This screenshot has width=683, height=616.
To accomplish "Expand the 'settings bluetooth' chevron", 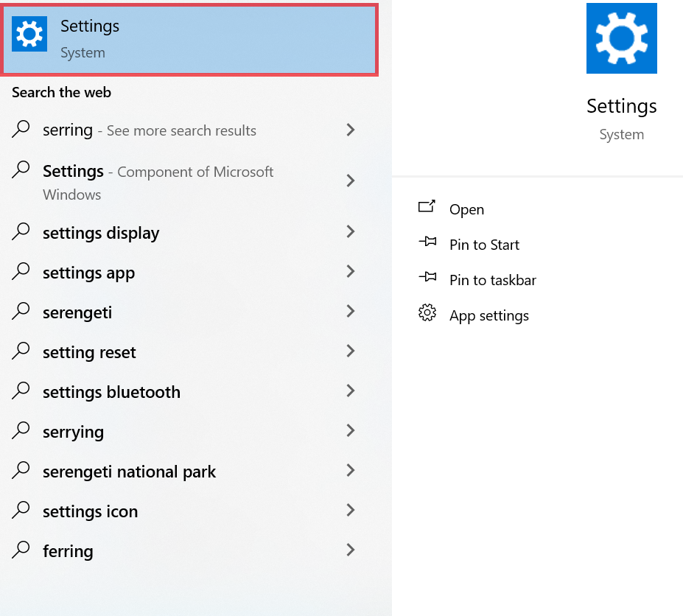I will click(351, 391).
